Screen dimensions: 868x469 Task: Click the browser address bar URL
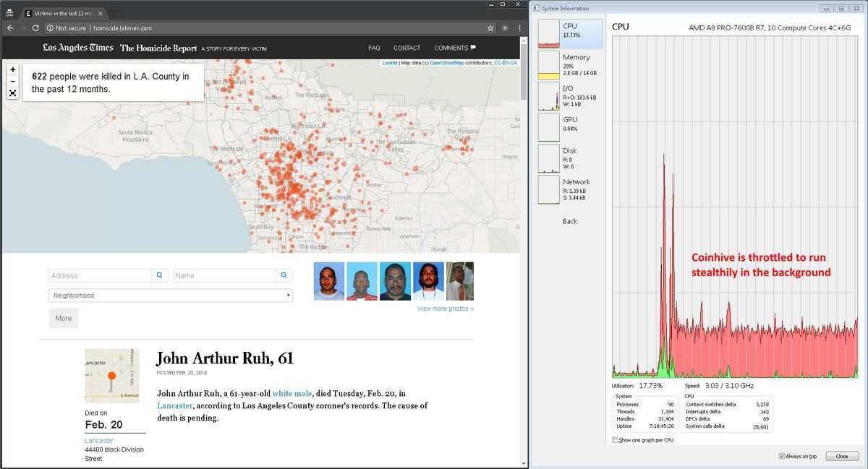pos(122,28)
